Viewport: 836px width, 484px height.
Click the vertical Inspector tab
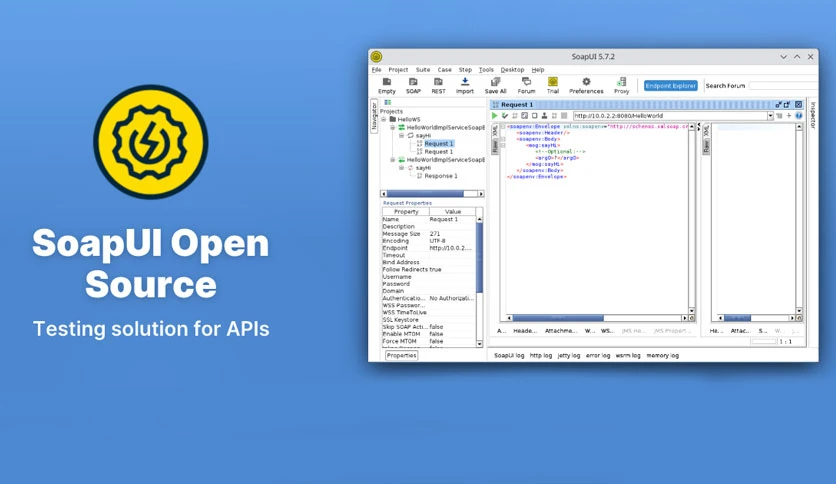(x=813, y=115)
